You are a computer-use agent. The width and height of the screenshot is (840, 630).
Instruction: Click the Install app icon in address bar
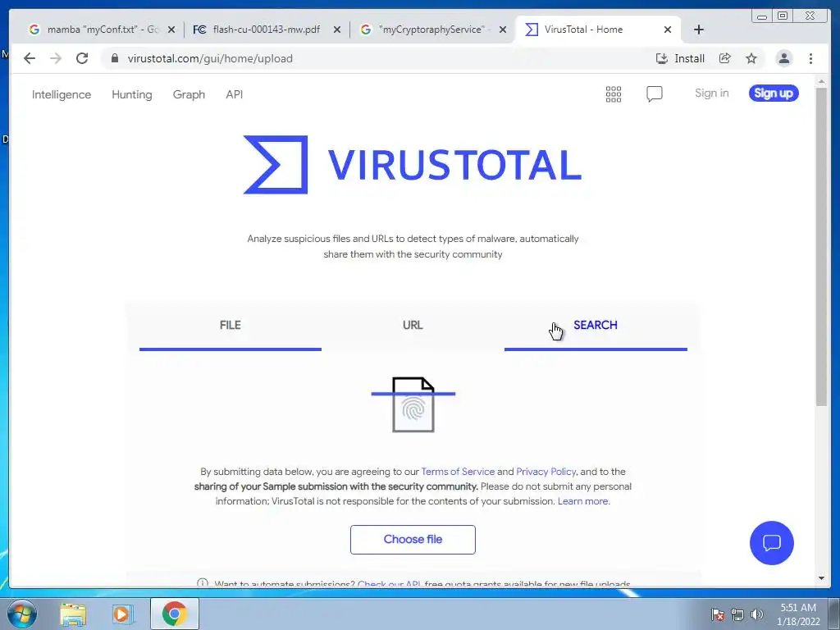pyautogui.click(x=680, y=58)
